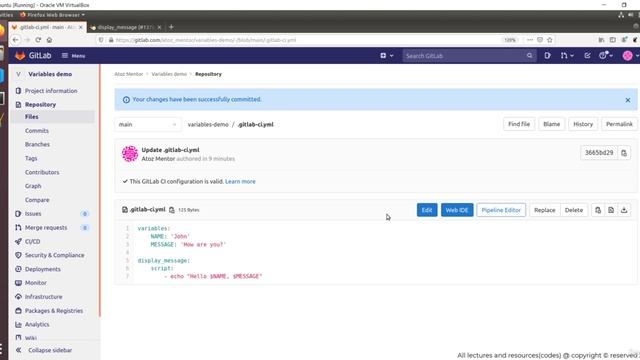Copy the commit SHA 3665bd29
640x360 pixels.
(x=624, y=153)
